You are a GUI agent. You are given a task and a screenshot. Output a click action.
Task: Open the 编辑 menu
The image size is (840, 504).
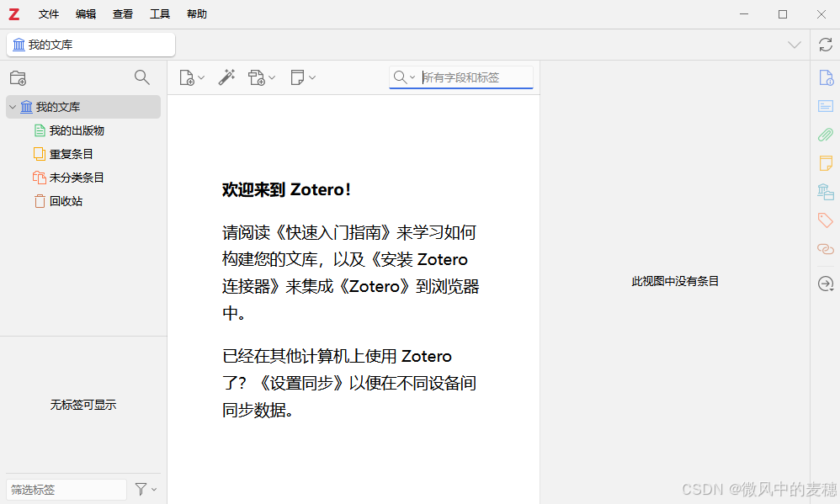point(86,14)
